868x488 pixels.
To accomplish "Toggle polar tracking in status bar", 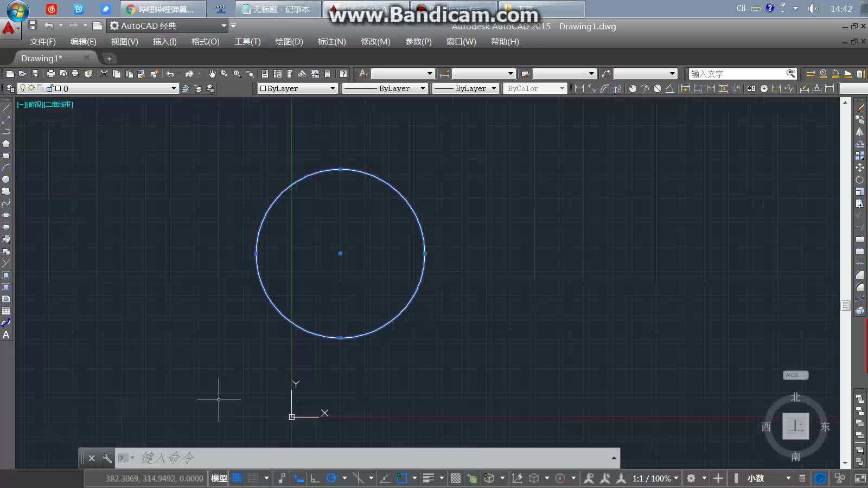I will [x=331, y=478].
